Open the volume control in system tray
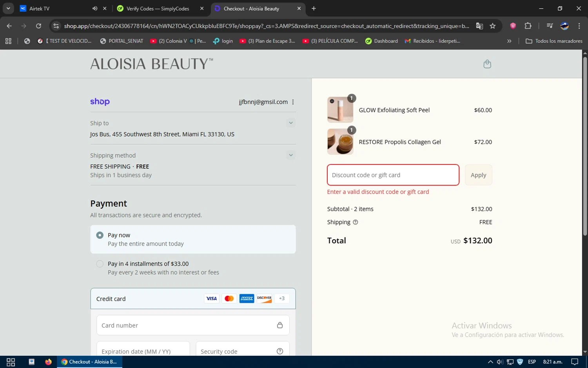588x368 pixels. (500, 362)
